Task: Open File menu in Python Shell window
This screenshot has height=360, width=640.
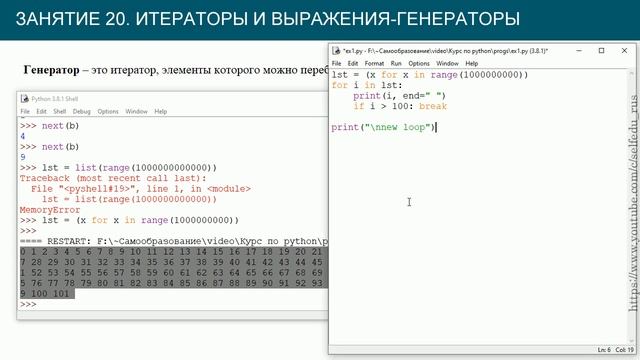Action: 25,111
